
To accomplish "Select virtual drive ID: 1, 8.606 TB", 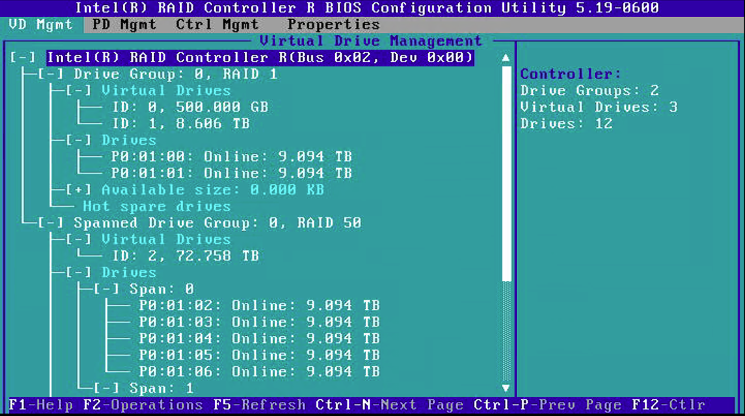I will point(181,124).
